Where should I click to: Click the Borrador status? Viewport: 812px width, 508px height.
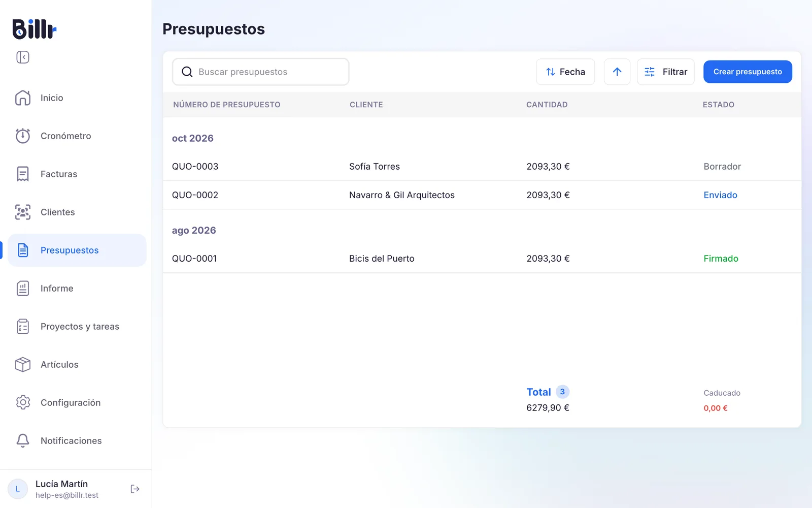point(722,167)
